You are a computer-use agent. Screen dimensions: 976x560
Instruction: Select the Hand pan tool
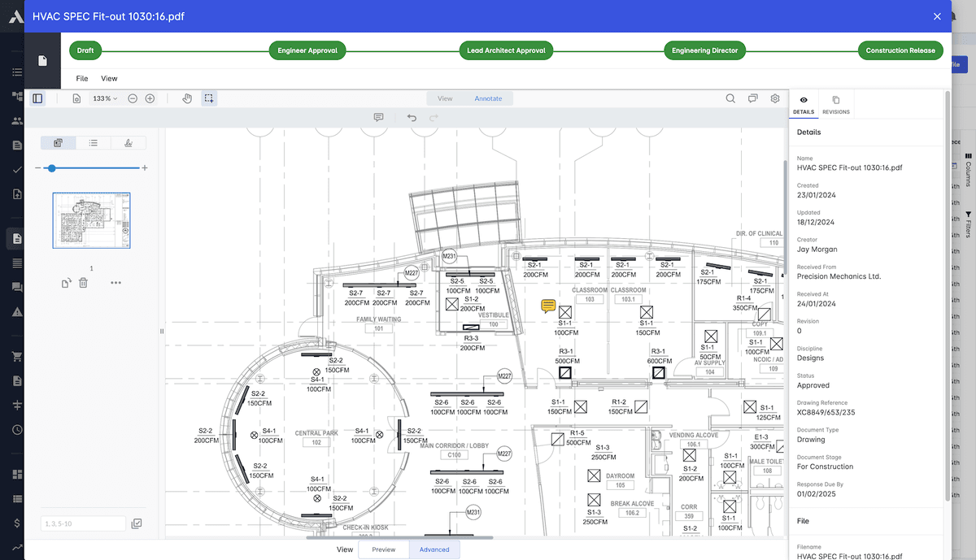point(186,98)
